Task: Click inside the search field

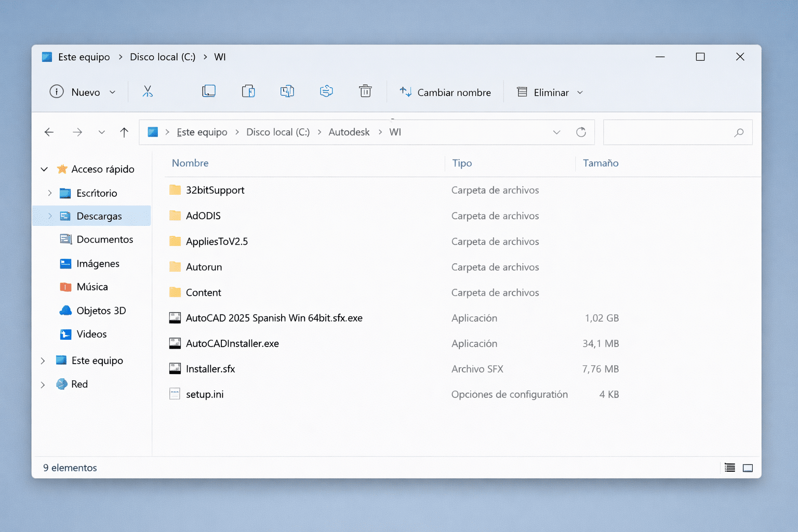Action: pyautogui.click(x=670, y=132)
